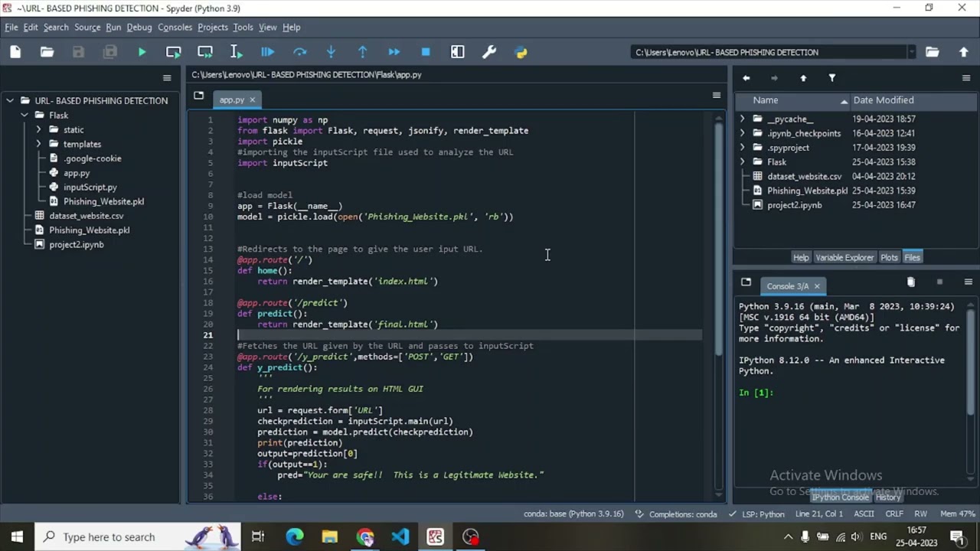Maximize current pane toolbar icon
Screen dimensions: 980x551
(458, 52)
